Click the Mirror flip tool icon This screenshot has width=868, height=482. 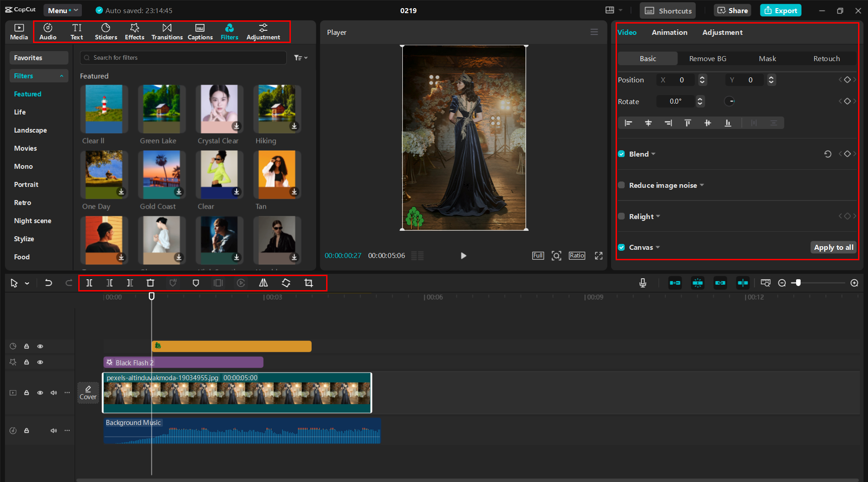[263, 283]
